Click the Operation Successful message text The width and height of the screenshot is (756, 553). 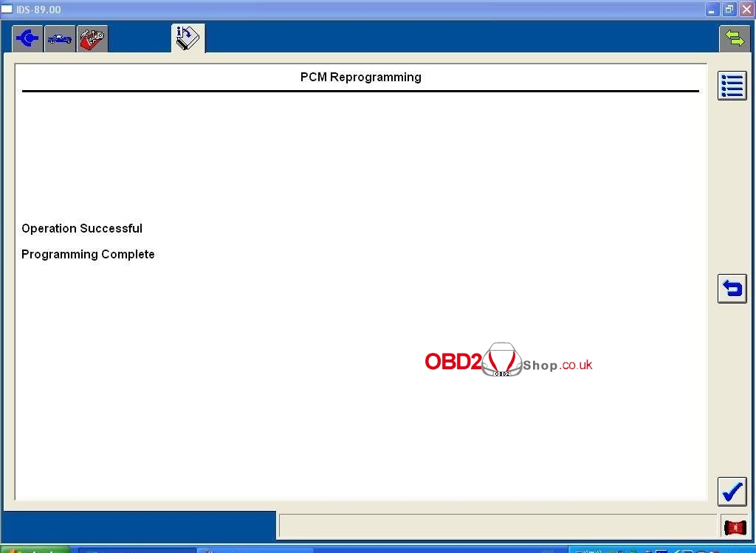(82, 229)
